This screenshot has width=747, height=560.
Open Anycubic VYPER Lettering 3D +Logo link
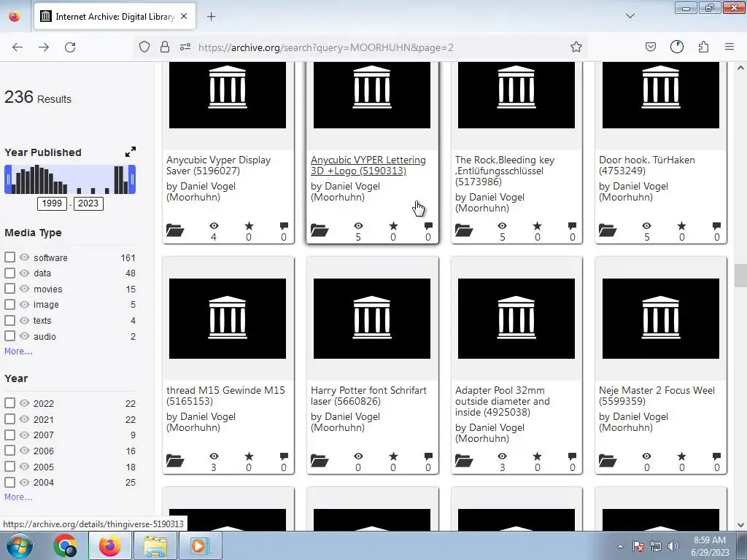368,166
